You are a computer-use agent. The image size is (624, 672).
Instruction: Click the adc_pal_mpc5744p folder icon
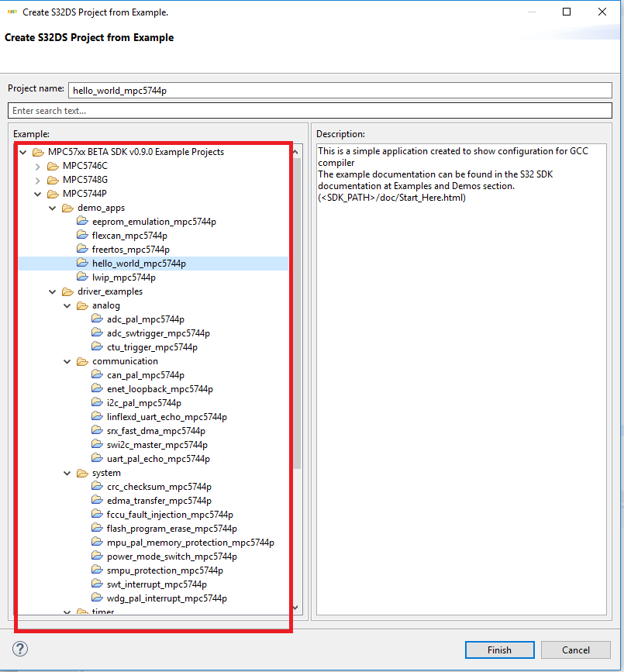[98, 319]
